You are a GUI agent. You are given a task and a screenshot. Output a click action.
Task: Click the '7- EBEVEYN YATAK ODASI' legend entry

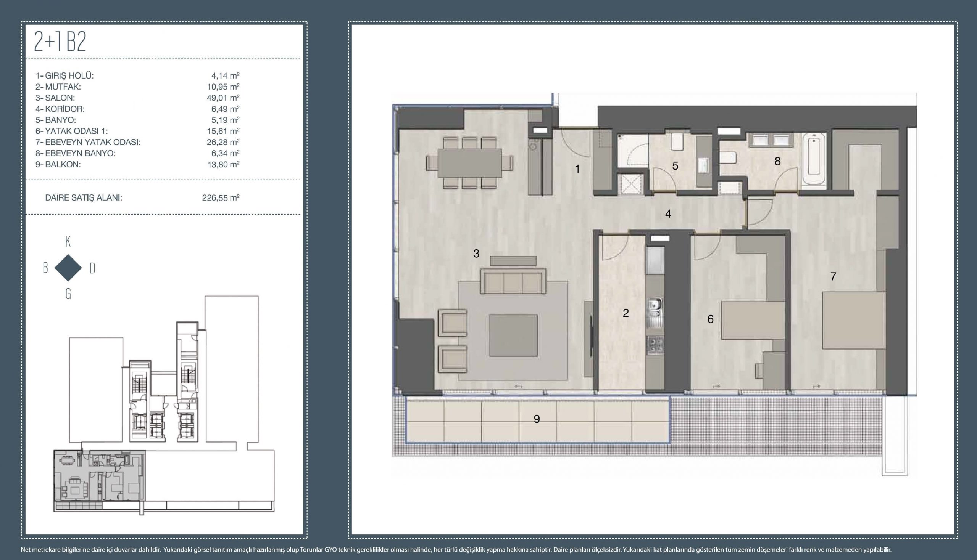pos(88,142)
